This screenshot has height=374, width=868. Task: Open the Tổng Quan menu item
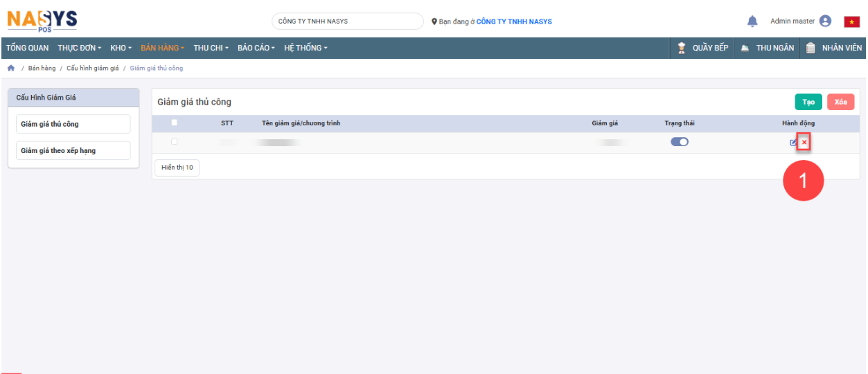[28, 48]
